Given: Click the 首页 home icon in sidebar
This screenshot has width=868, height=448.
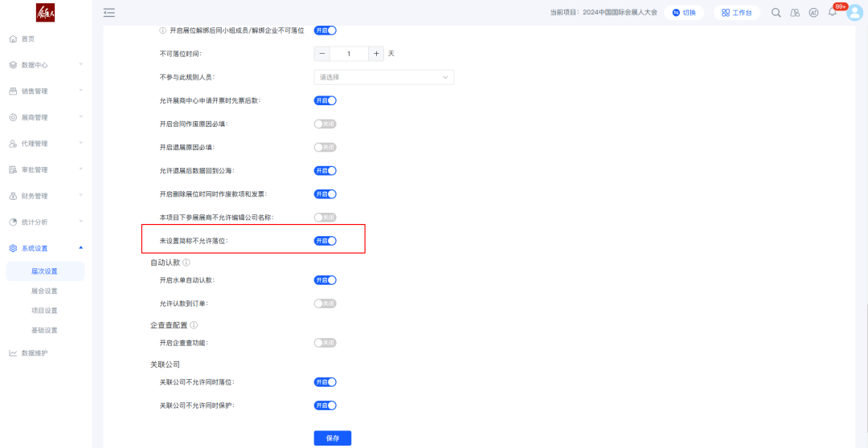Looking at the screenshot, I should point(13,39).
